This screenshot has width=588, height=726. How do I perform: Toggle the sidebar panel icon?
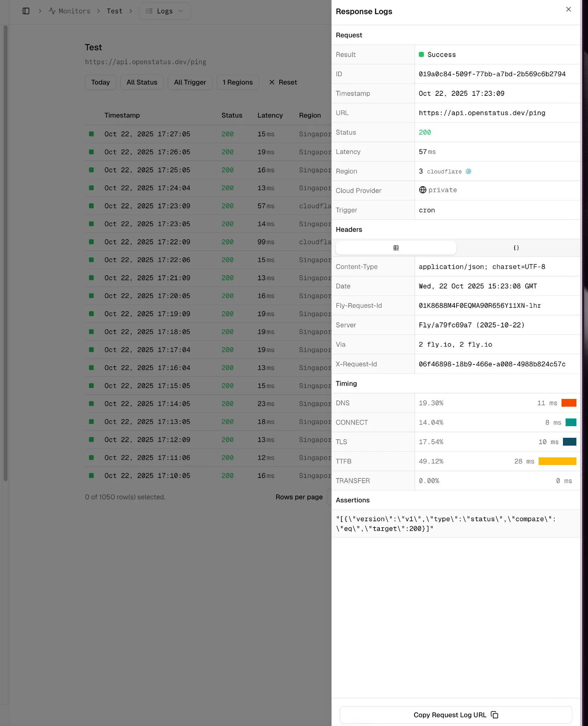(26, 11)
